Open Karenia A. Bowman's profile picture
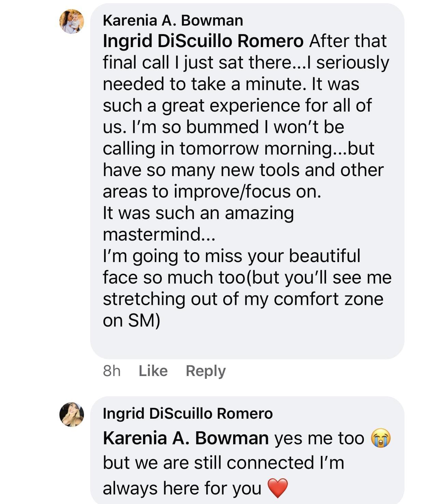This screenshot has width=424, height=504. point(72,21)
